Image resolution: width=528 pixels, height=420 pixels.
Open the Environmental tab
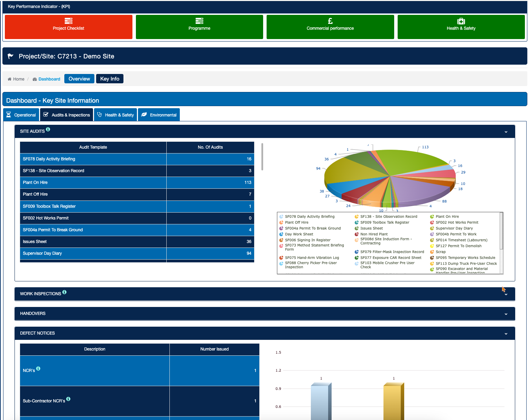[x=159, y=115]
